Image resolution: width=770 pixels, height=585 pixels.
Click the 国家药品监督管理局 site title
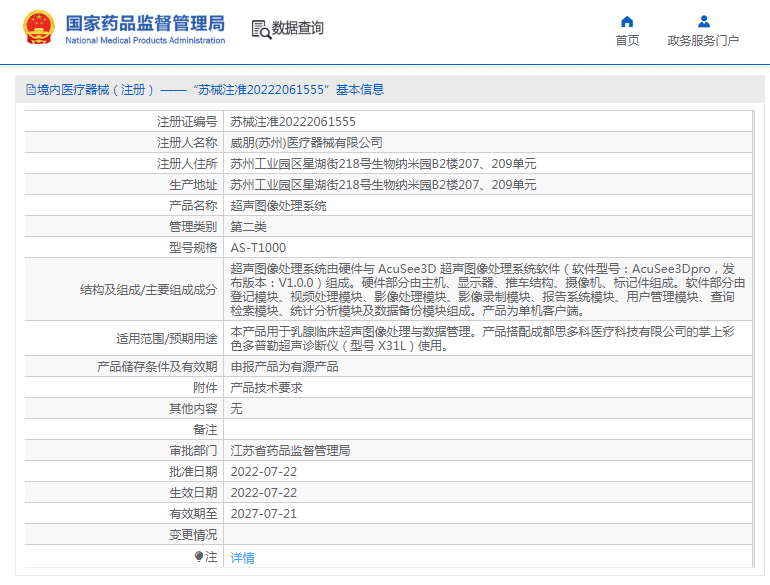145,23
